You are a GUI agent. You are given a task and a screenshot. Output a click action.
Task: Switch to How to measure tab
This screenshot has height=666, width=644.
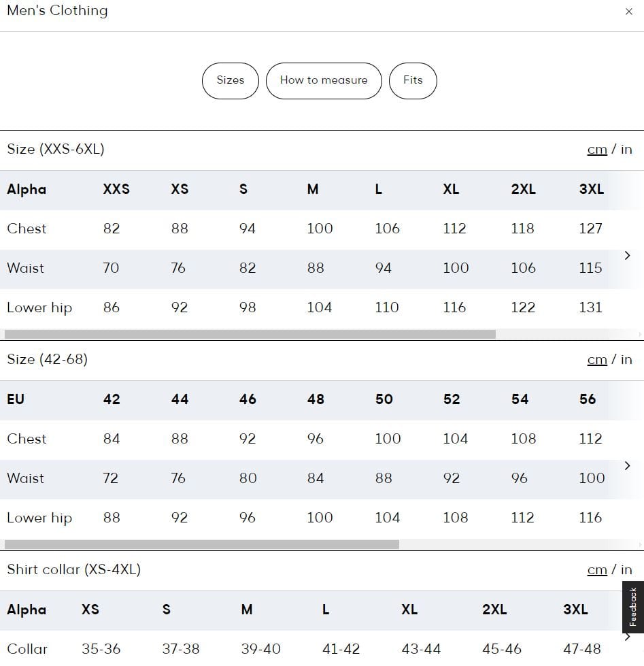324,81
